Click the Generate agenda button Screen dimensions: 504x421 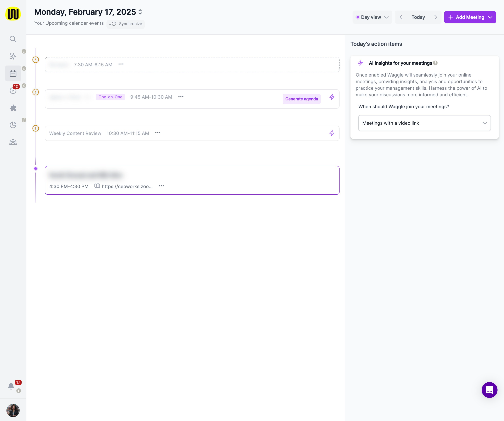pos(302,99)
